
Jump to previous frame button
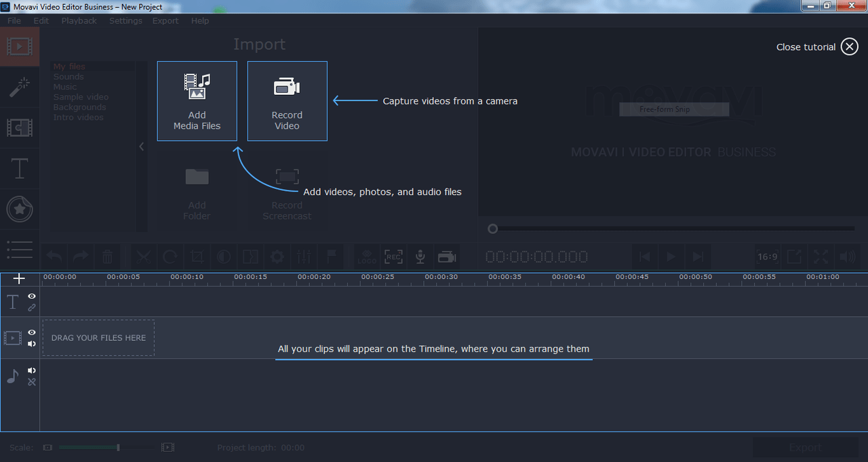[645, 257]
